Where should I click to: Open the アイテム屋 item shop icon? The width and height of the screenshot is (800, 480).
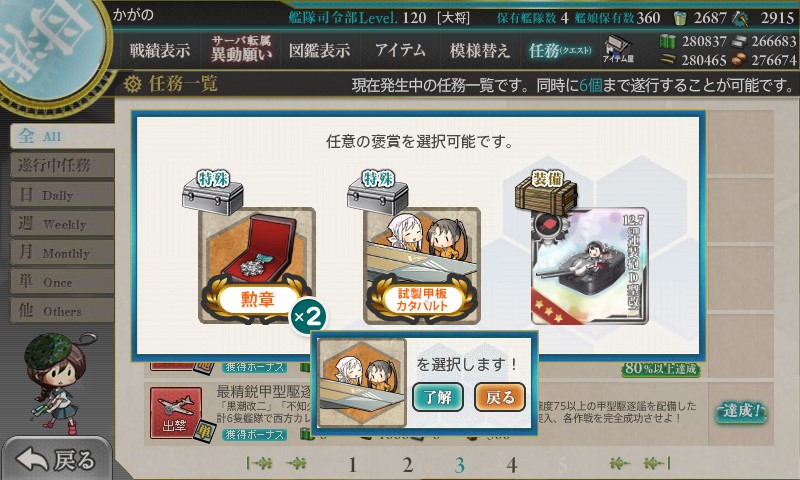[618, 49]
